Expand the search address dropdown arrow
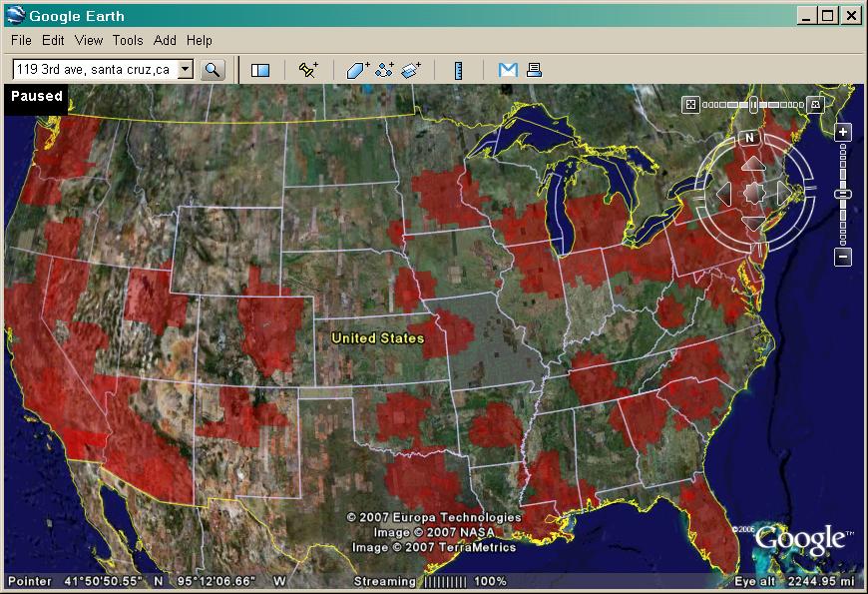Image resolution: width=868 pixels, height=594 pixels. (x=185, y=70)
